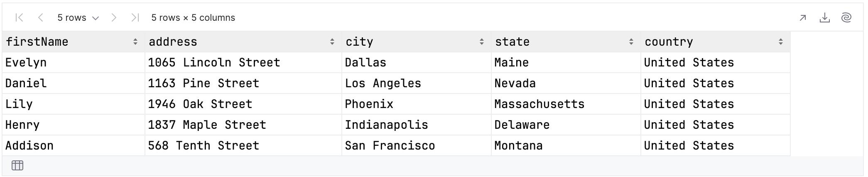This screenshot has height=177, width=868.
Task: Click the San Francisco city cell
Action: pos(417,145)
